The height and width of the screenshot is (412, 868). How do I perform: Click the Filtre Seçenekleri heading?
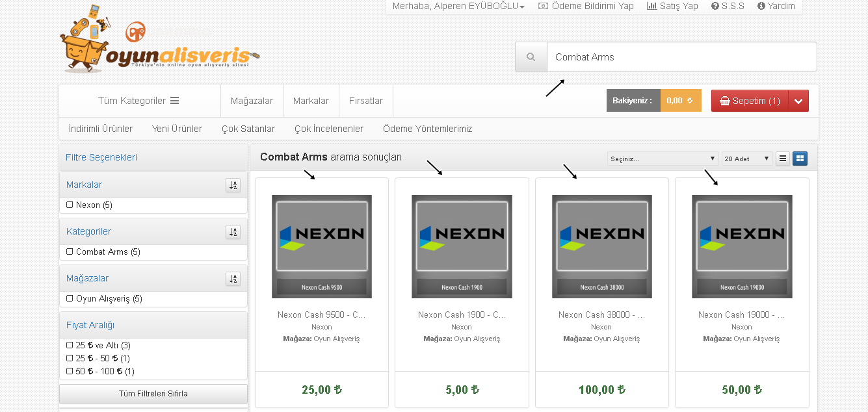coord(101,157)
